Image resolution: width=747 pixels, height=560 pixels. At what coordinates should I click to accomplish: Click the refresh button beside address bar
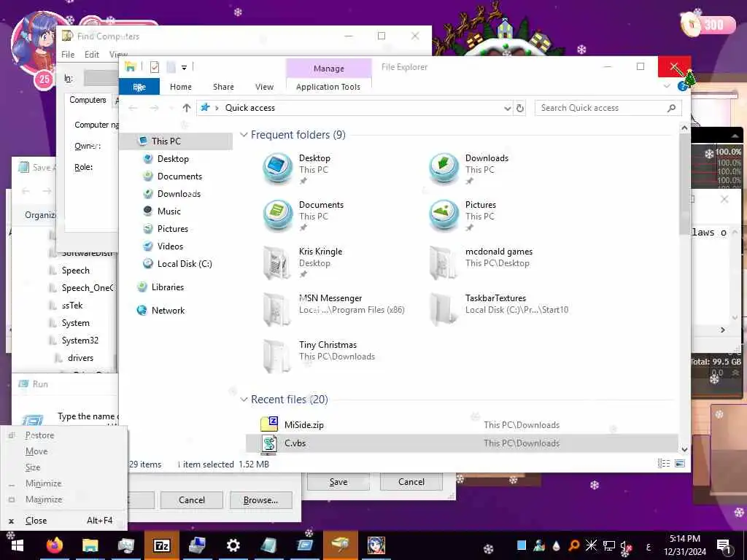(519, 108)
